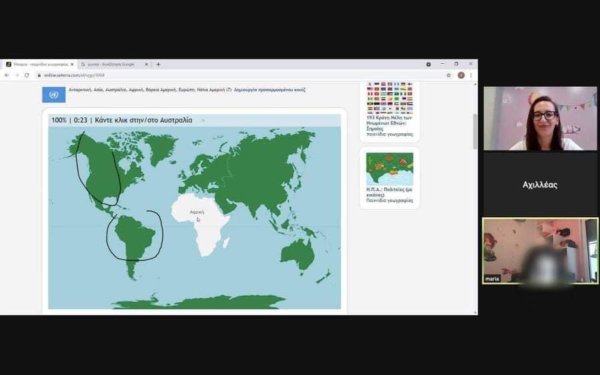Click the padlock site info icon
The image size is (600, 375).
[x=39, y=75]
